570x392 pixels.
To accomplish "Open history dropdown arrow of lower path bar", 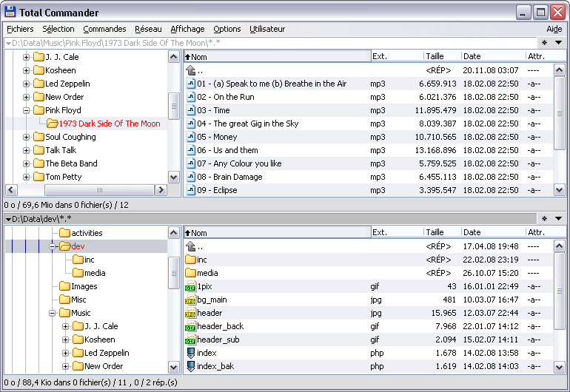I will point(559,219).
